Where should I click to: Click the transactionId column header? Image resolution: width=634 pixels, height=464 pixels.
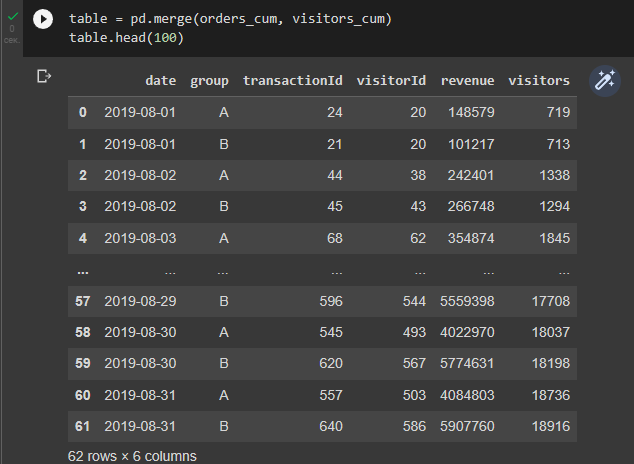pyautogui.click(x=293, y=80)
